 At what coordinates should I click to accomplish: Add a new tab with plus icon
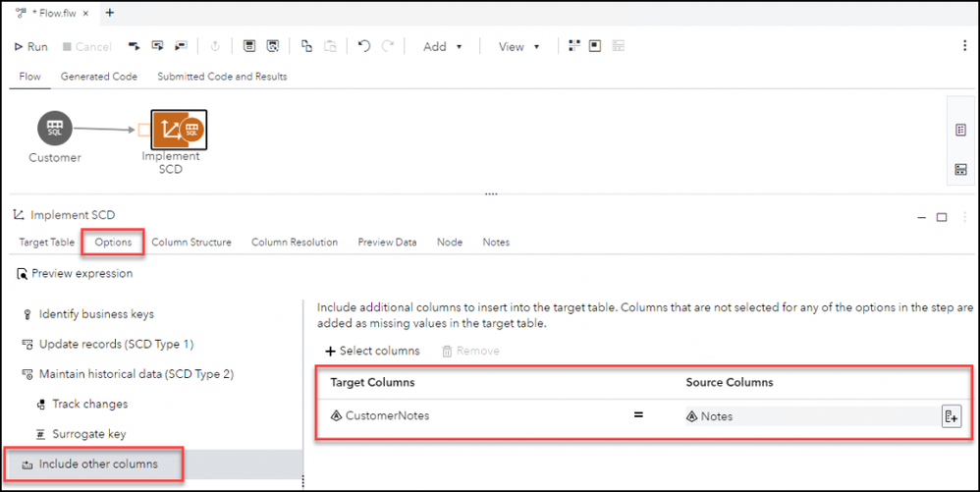[x=110, y=13]
